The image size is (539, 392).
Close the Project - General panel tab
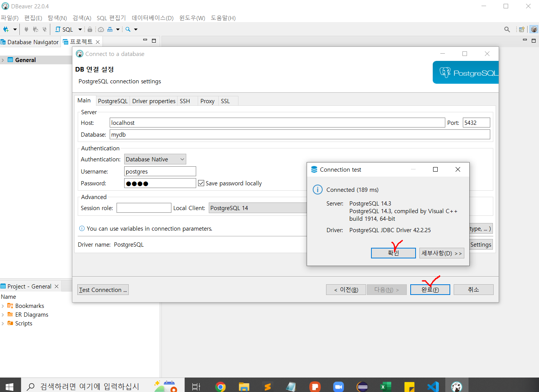point(57,286)
